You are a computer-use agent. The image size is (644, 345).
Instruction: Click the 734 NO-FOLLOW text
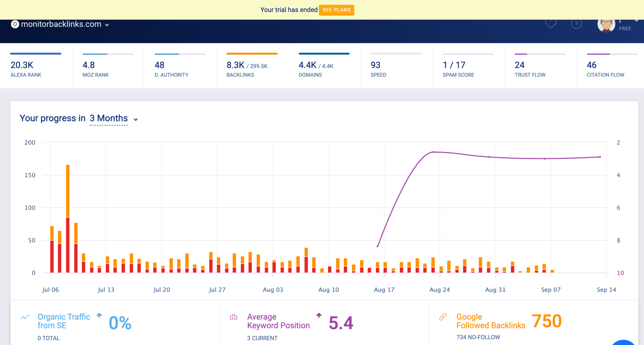click(478, 337)
